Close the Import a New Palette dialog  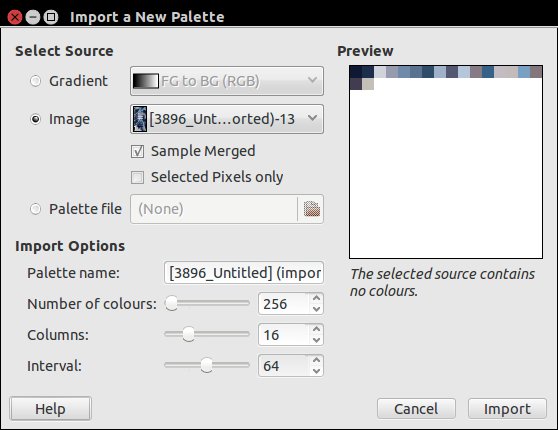coord(15,17)
